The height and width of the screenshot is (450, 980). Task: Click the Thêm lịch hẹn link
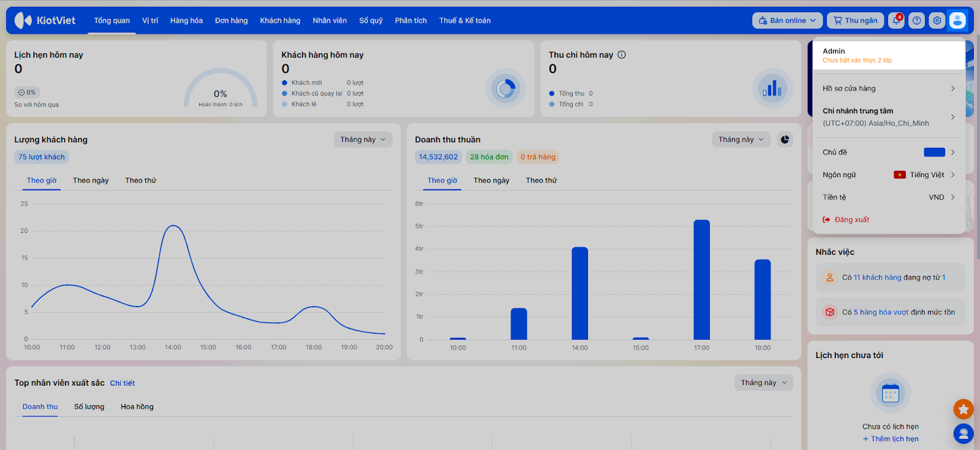[891, 439]
